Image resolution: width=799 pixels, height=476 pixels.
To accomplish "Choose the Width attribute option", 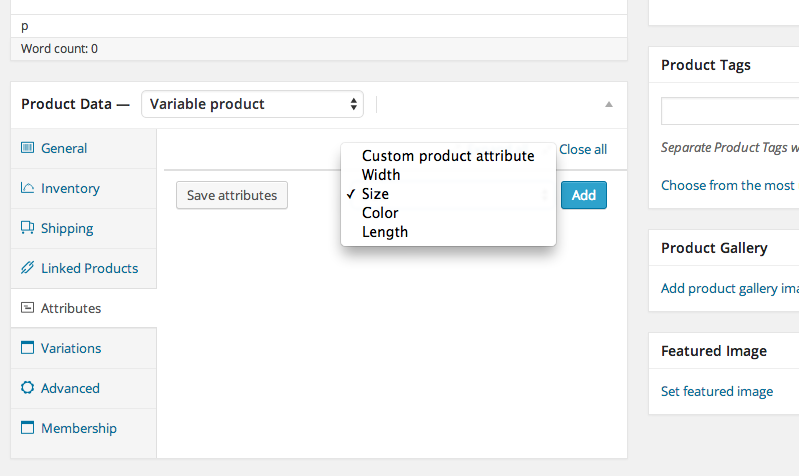I will tap(448, 175).
